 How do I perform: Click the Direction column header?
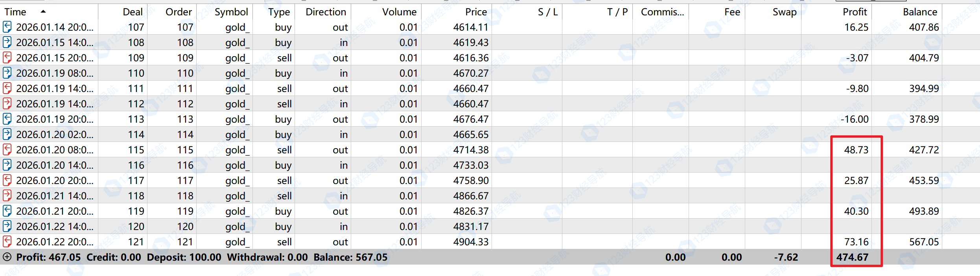click(326, 12)
